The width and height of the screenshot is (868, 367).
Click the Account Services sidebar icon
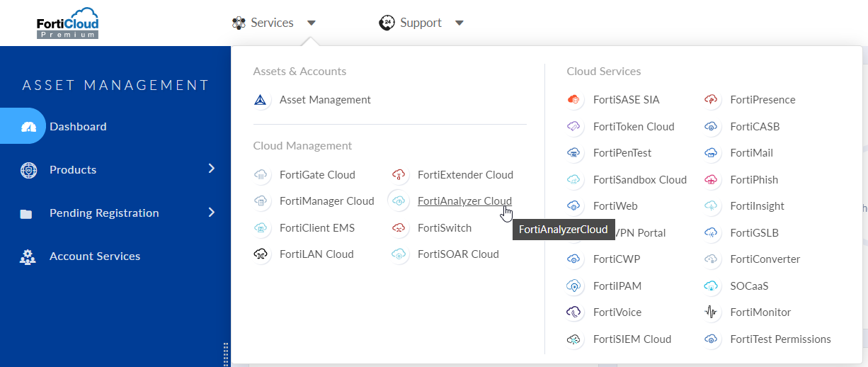coord(28,256)
